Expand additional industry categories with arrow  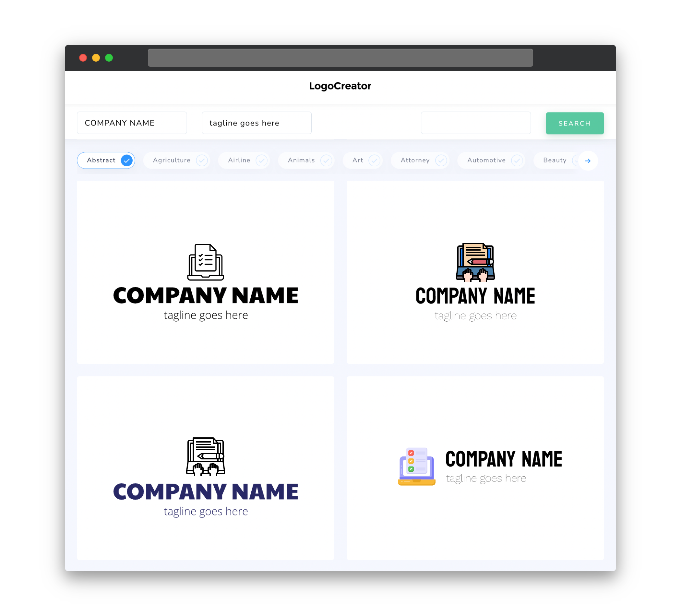587,160
